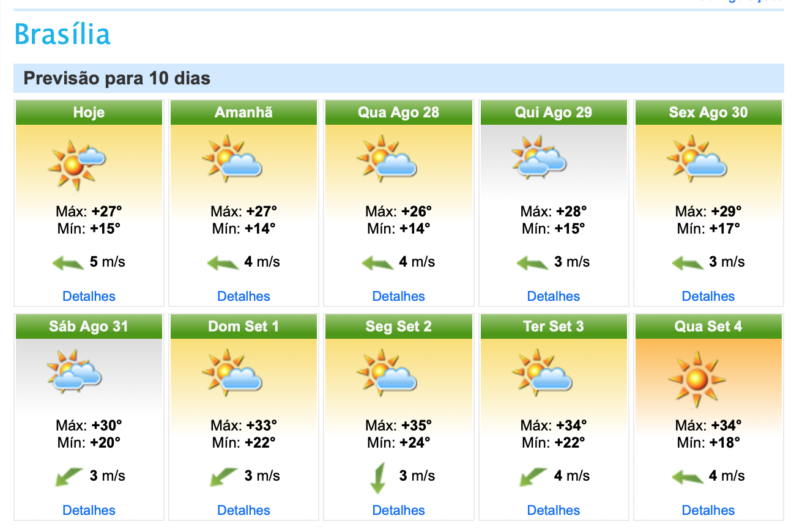
Task: Open Detalhes link for Amanhã
Action: click(x=243, y=296)
